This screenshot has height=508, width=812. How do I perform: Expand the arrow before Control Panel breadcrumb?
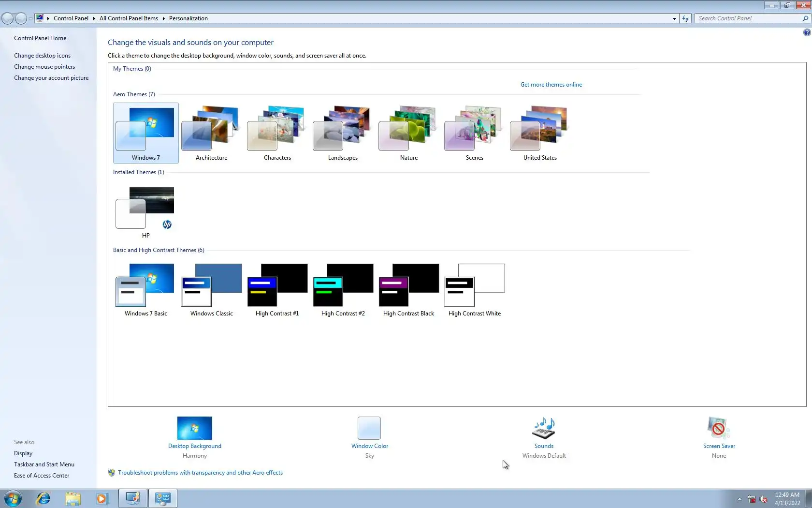point(48,18)
